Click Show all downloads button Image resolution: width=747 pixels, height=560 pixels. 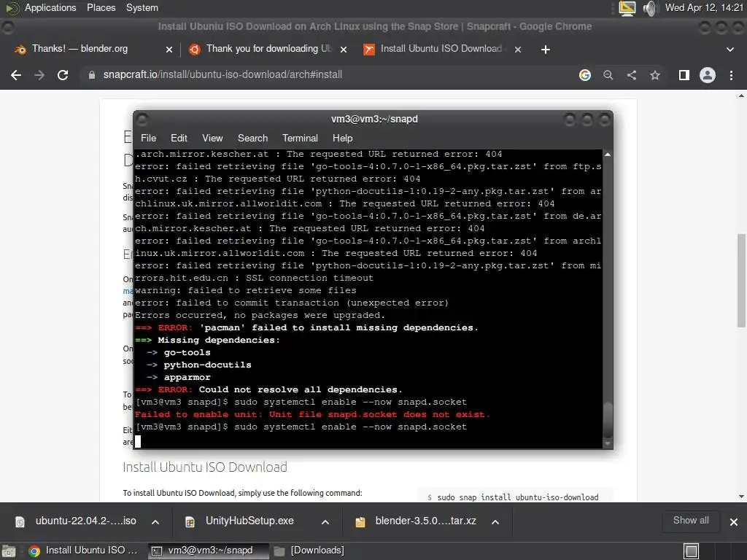pos(691,521)
